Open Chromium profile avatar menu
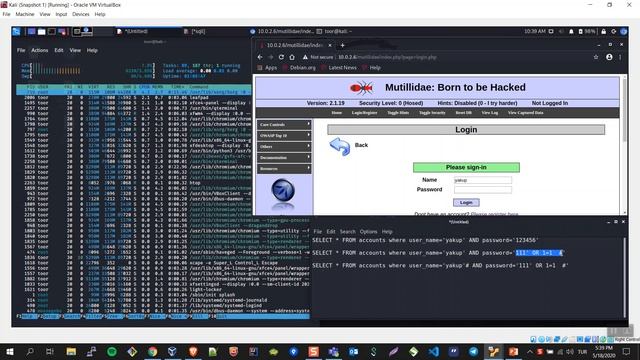640x360 pixels. click(609, 57)
